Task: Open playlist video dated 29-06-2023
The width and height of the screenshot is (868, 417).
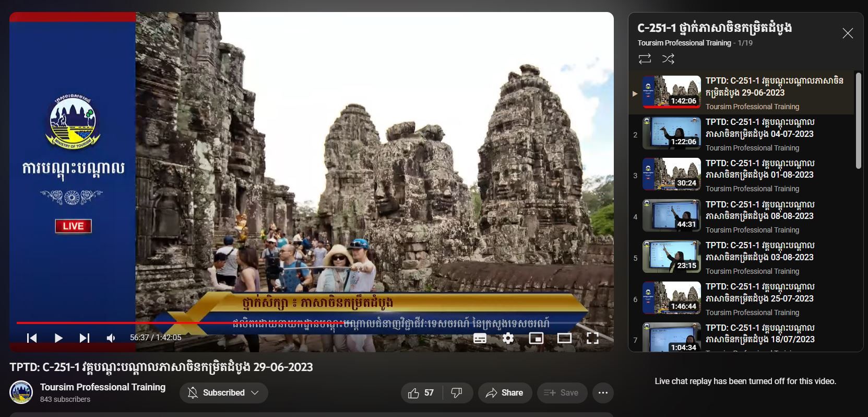Action: [741, 92]
